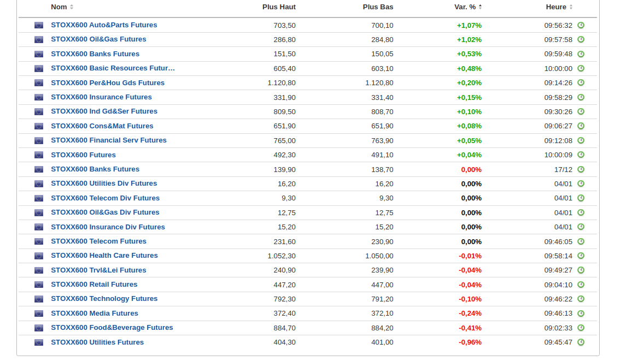Click the flag icon next to STOXX600 Media Futures

[39, 313]
